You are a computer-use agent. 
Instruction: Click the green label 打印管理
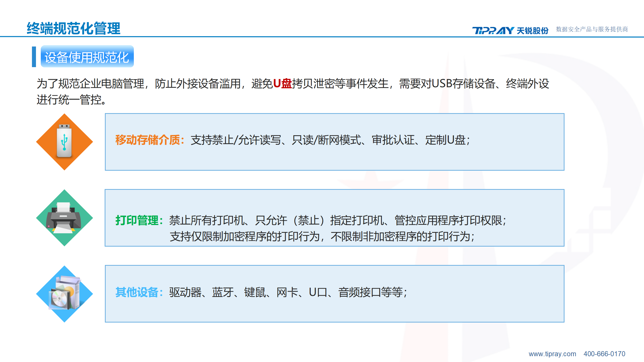137,220
